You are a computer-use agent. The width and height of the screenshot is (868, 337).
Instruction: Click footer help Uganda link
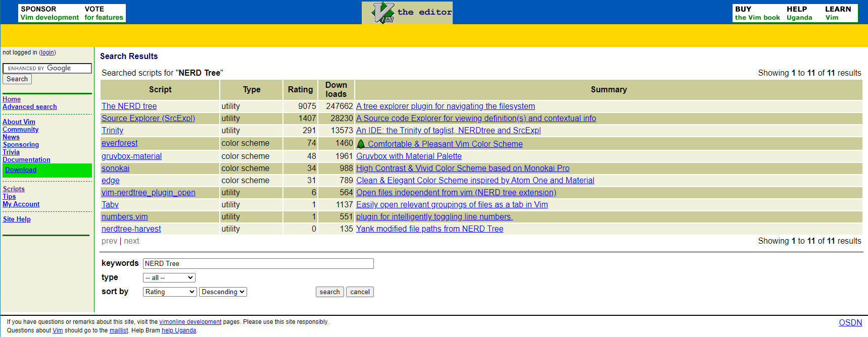(179, 330)
